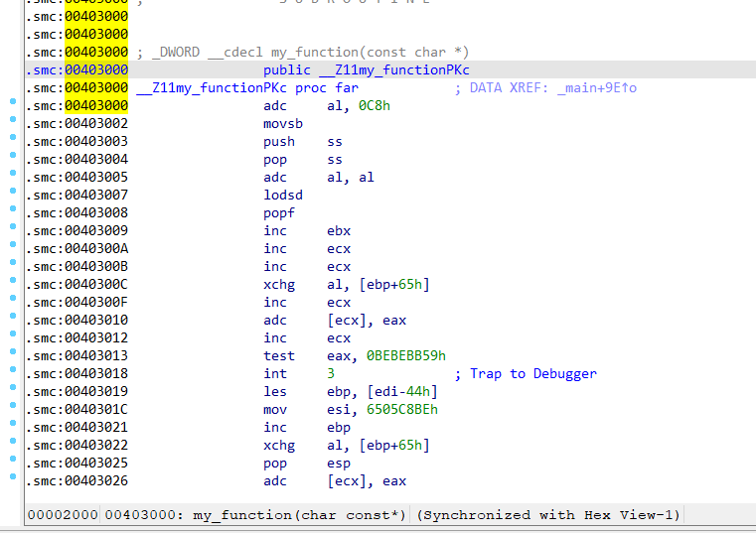Select the movsb instruction
Screen dimensions: 756x533
283,124
